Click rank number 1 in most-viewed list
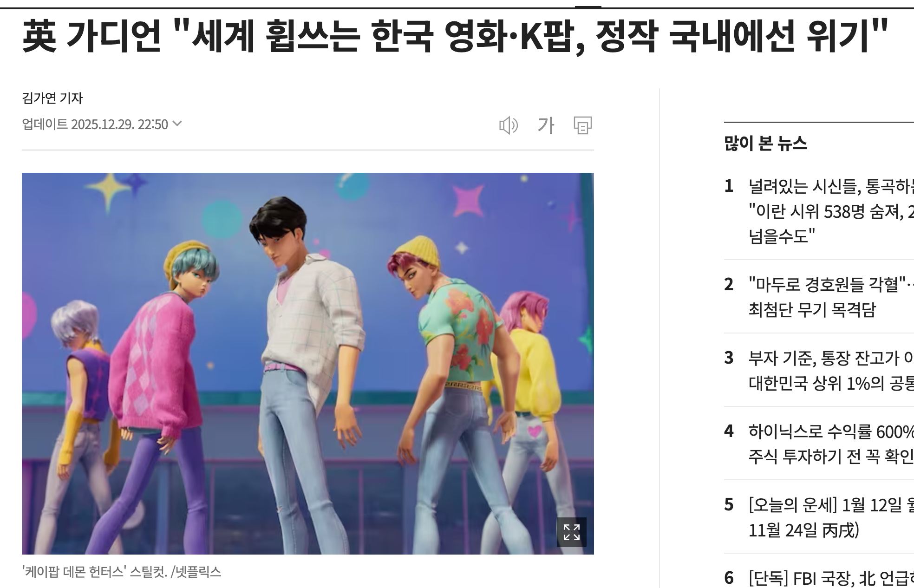Screen dimensions: 914x588 [x=729, y=186]
